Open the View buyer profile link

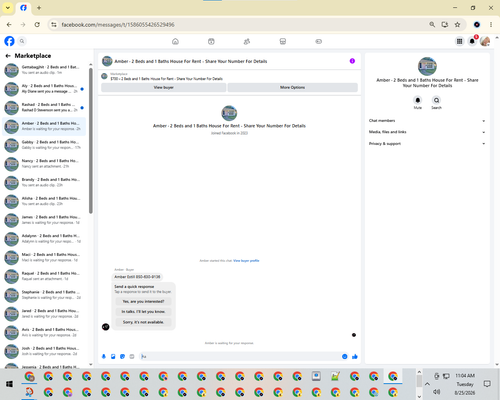(246, 261)
